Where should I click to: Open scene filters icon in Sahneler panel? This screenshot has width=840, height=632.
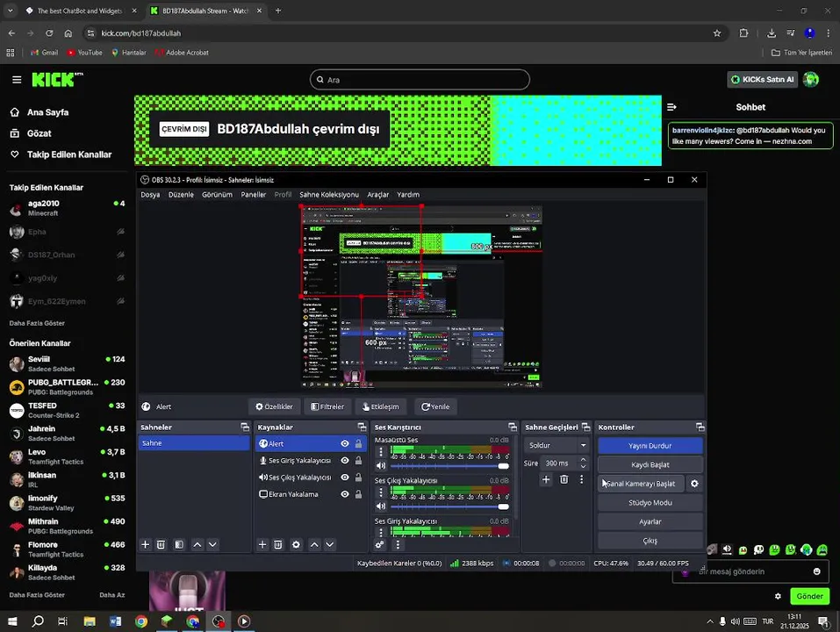[x=179, y=545]
